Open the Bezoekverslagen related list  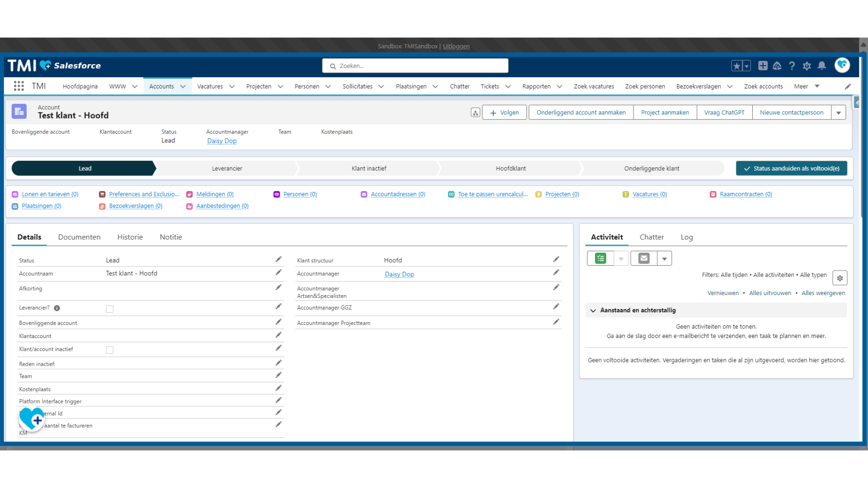[136, 206]
